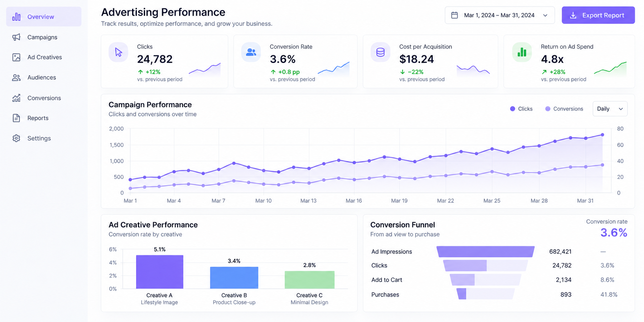The height and width of the screenshot is (322, 644).
Task: Click the Ad Creatives image icon
Action: 16,57
